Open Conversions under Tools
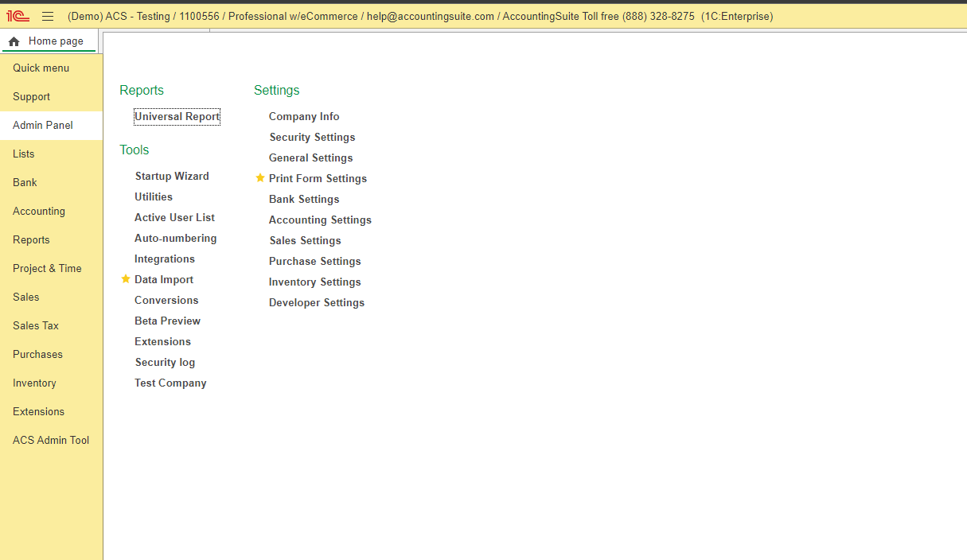967x560 pixels. click(166, 301)
